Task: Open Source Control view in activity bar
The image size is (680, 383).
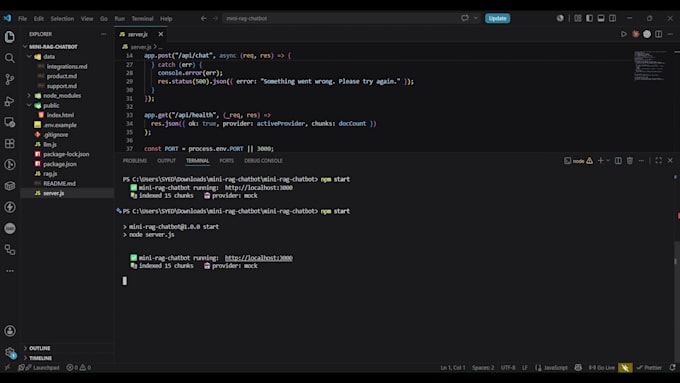Action: click(x=10, y=79)
